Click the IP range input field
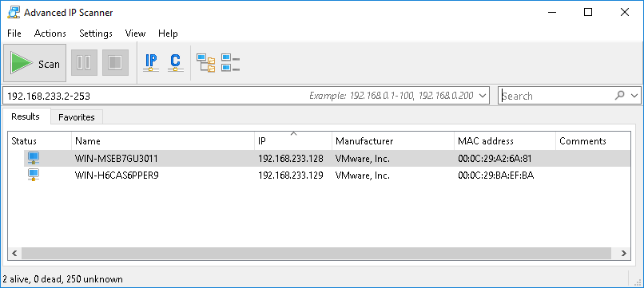Viewport: 644px width, 288px height. (246, 96)
